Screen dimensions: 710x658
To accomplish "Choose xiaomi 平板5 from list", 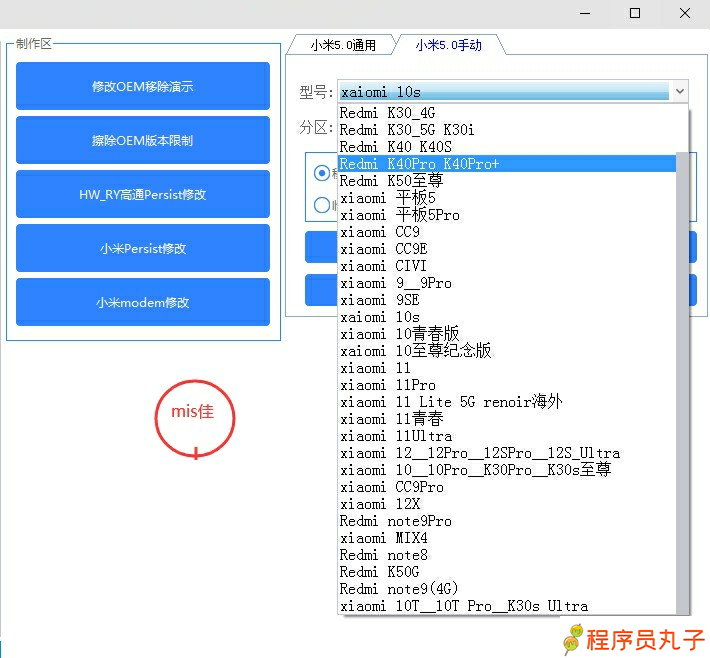I will 507,198.
